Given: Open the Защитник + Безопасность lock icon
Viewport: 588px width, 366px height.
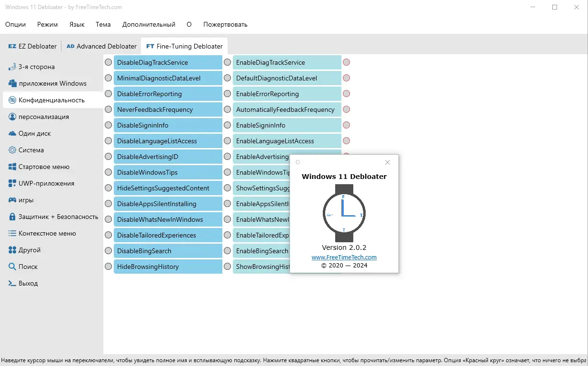Looking at the screenshot, I should click(x=12, y=217).
